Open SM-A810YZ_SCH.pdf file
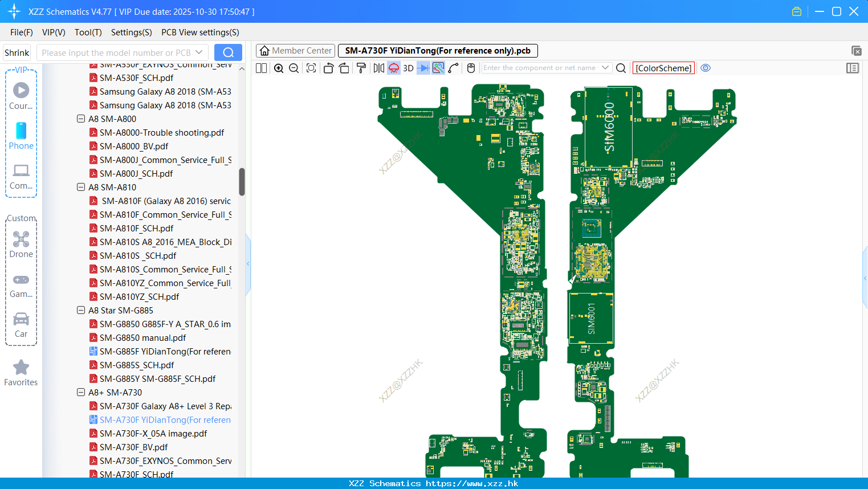Viewport: 868px width, 489px height. coord(139,297)
